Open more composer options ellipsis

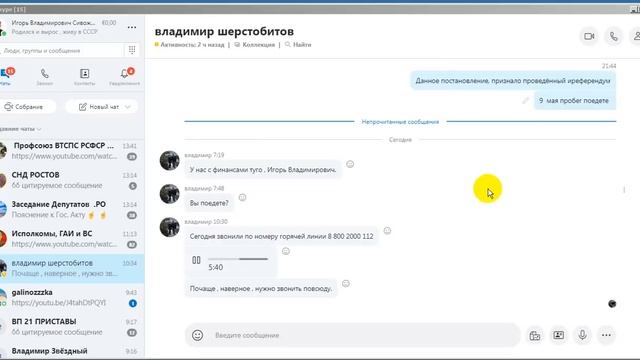click(x=606, y=335)
